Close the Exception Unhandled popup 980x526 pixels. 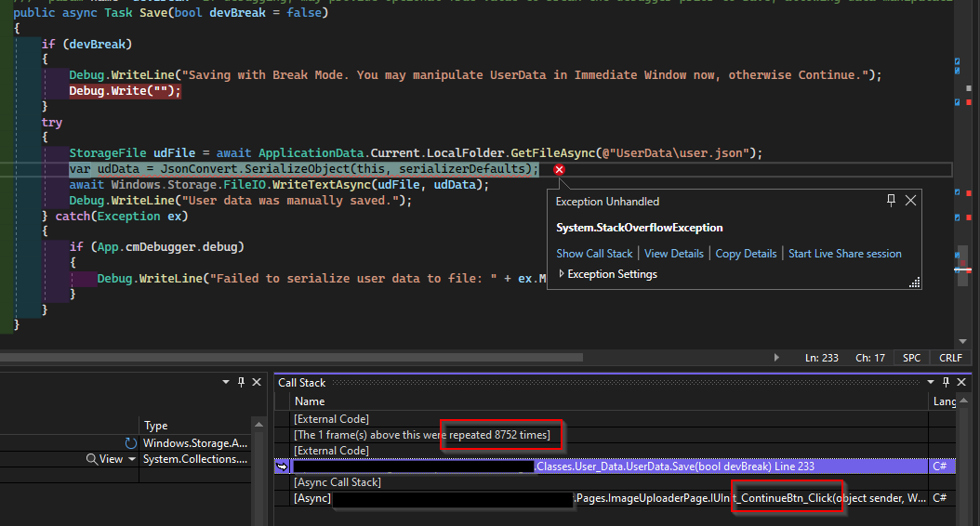pos(910,201)
